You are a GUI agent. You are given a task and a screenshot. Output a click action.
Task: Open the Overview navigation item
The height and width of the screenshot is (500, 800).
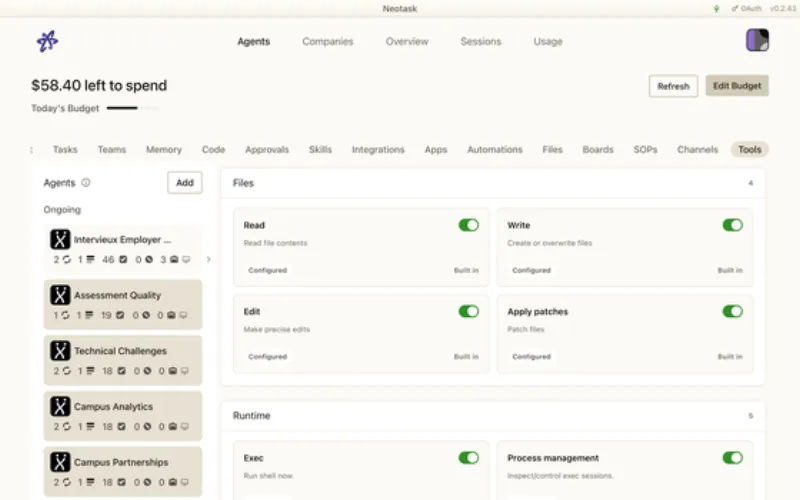pyautogui.click(x=407, y=41)
